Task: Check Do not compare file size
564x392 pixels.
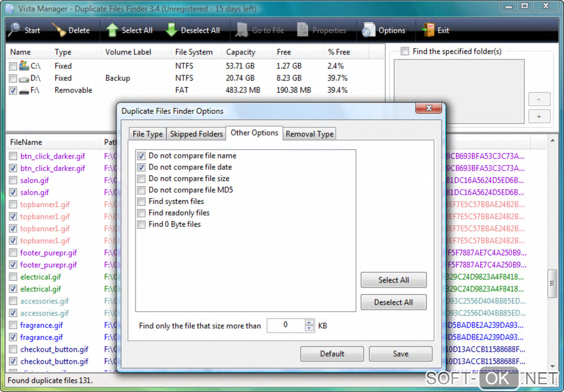Action: point(142,179)
